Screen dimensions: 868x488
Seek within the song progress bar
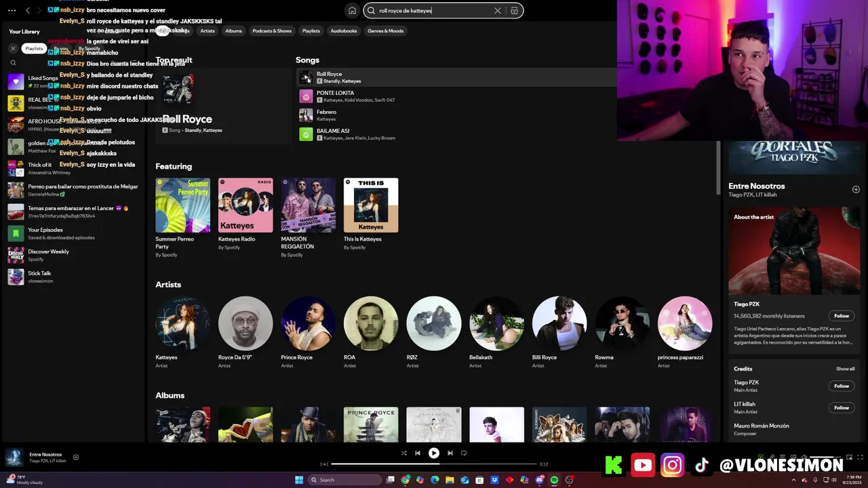click(x=433, y=464)
